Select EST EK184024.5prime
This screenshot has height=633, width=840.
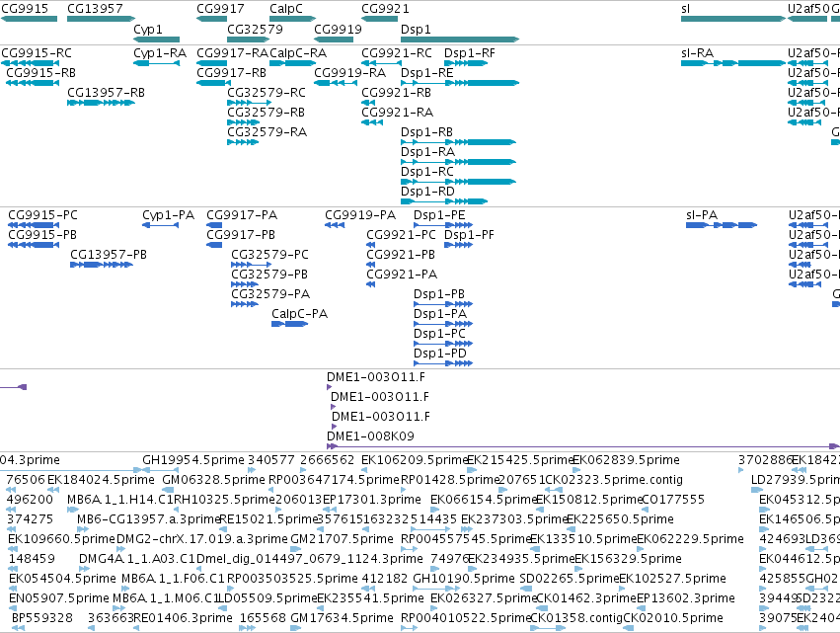coord(52,490)
